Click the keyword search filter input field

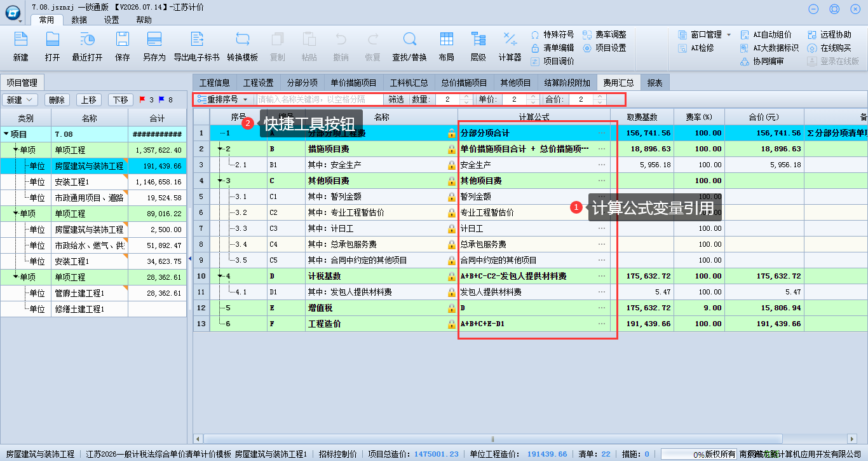pyautogui.click(x=320, y=99)
